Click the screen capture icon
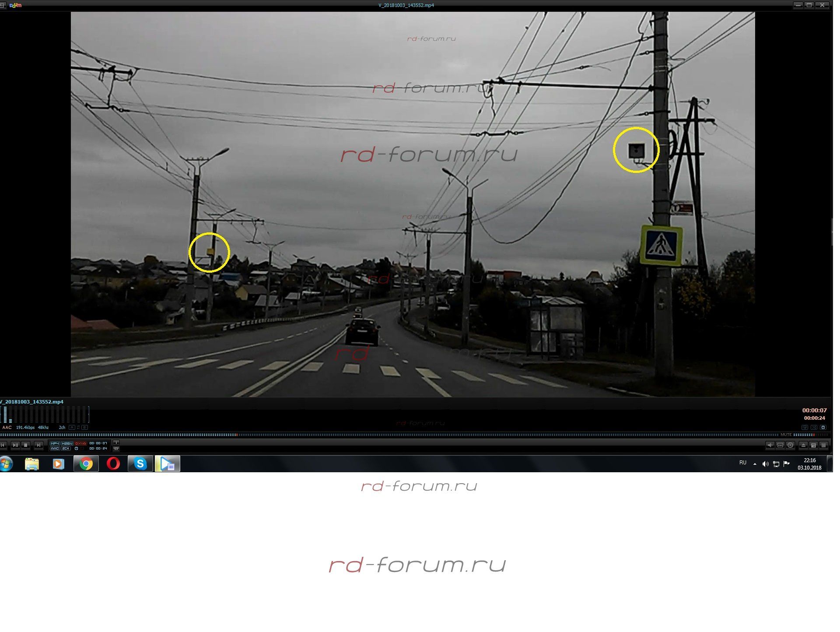Viewport: 840px width, 632px height. pyautogui.click(x=116, y=449)
